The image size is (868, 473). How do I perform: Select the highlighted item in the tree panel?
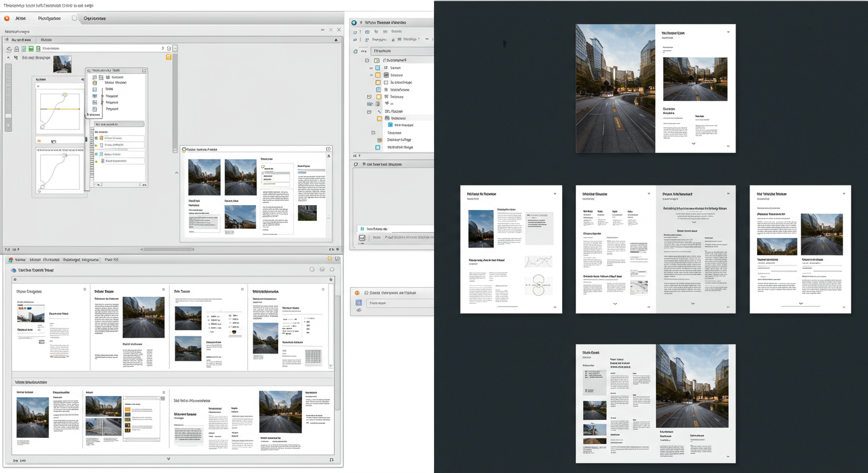pyautogui.click(x=398, y=118)
